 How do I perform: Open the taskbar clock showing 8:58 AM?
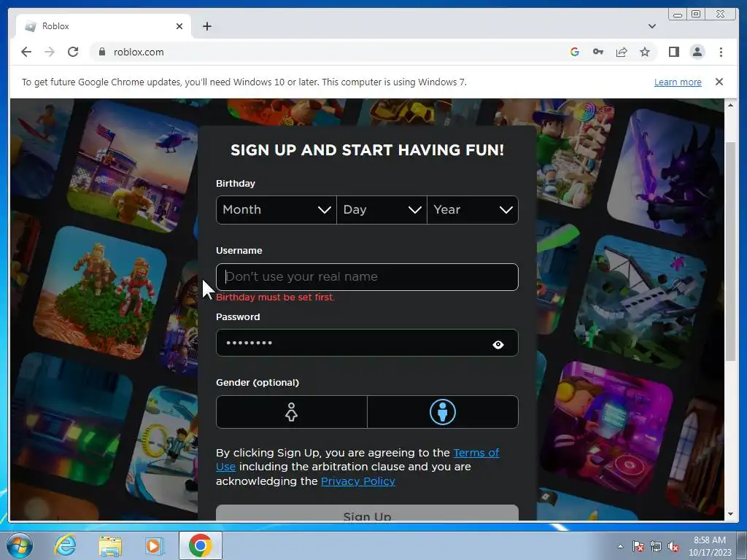(709, 546)
